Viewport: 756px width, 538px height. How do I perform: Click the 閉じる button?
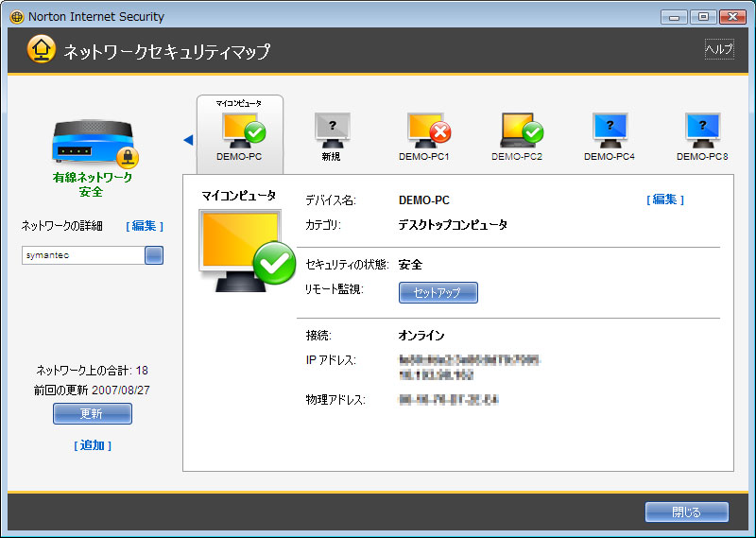point(687,512)
